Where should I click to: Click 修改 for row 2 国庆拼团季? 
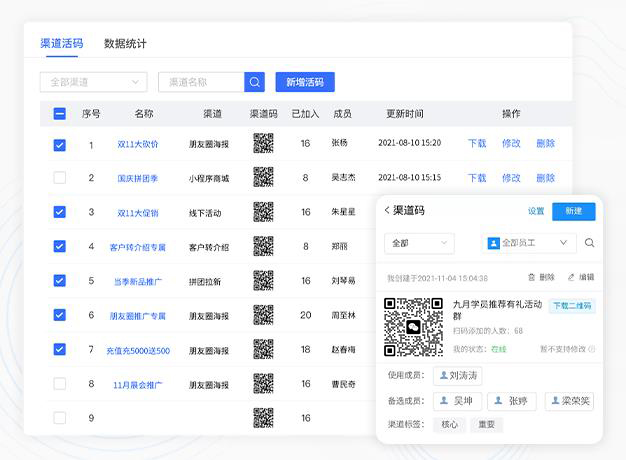point(511,178)
